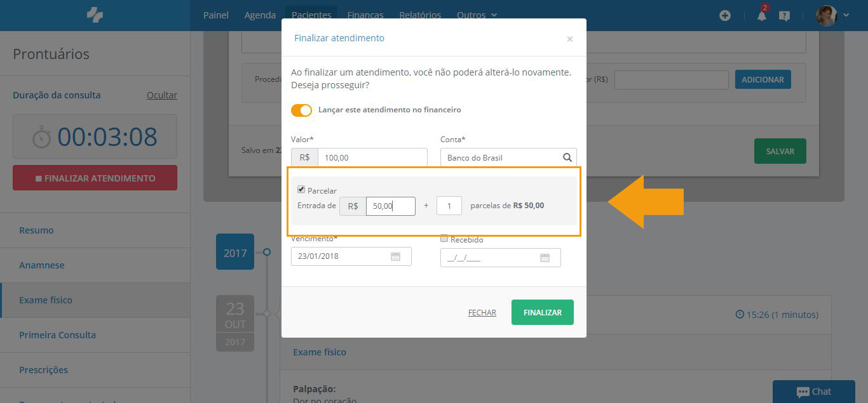Open the Vencimento calendar icon
The height and width of the screenshot is (403, 868).
tap(395, 257)
